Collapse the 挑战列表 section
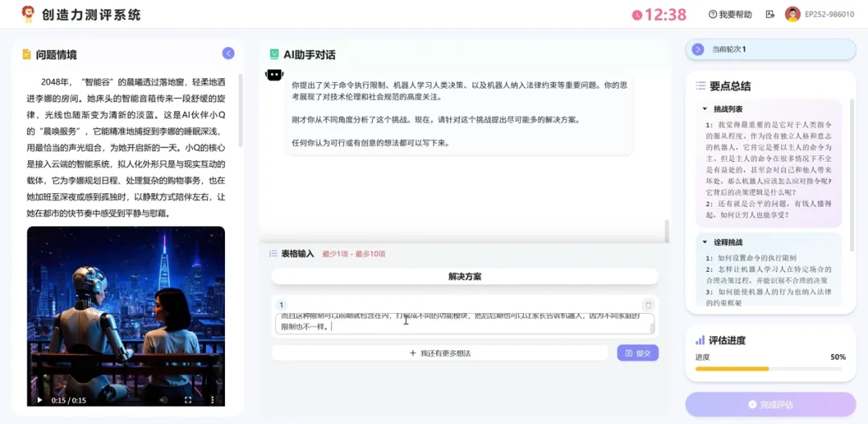 tap(705, 109)
